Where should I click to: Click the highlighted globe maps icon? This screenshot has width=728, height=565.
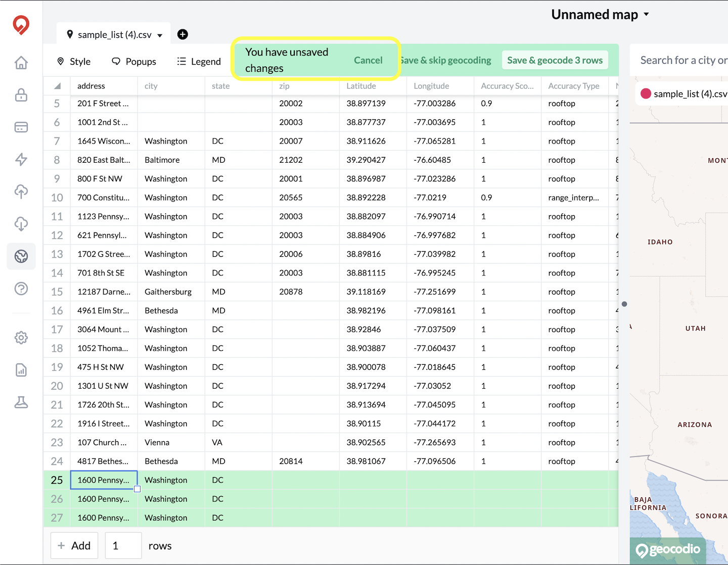click(21, 256)
